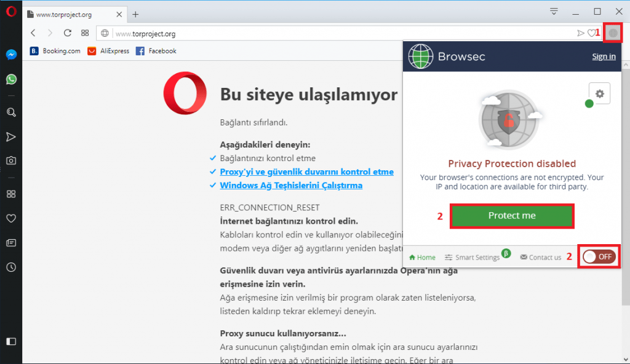Open the Opera menu via the Opera logo
Screen dimensions: 630x364
tap(10, 11)
